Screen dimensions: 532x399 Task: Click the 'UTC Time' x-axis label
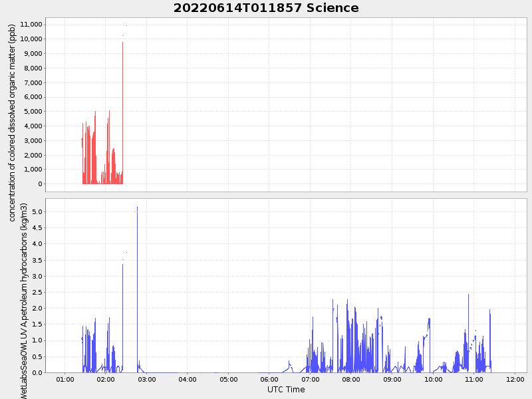[286, 390]
